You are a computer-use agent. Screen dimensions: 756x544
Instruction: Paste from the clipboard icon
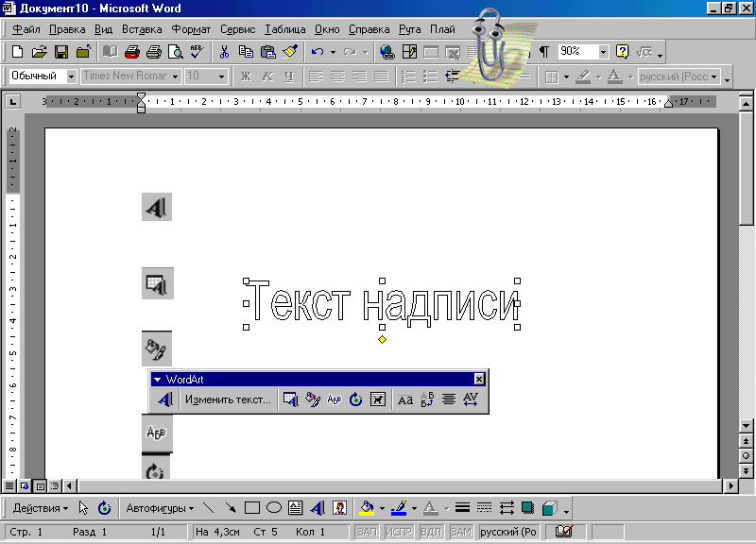tap(268, 52)
